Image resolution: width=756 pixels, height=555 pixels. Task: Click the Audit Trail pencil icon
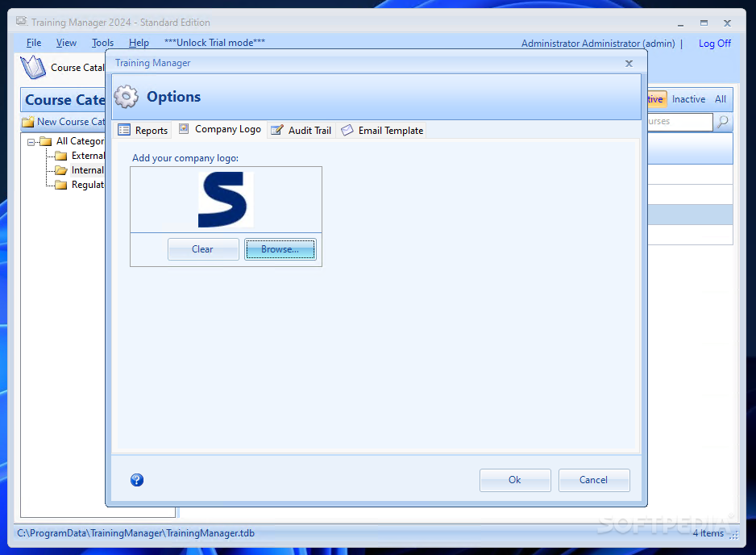point(276,130)
